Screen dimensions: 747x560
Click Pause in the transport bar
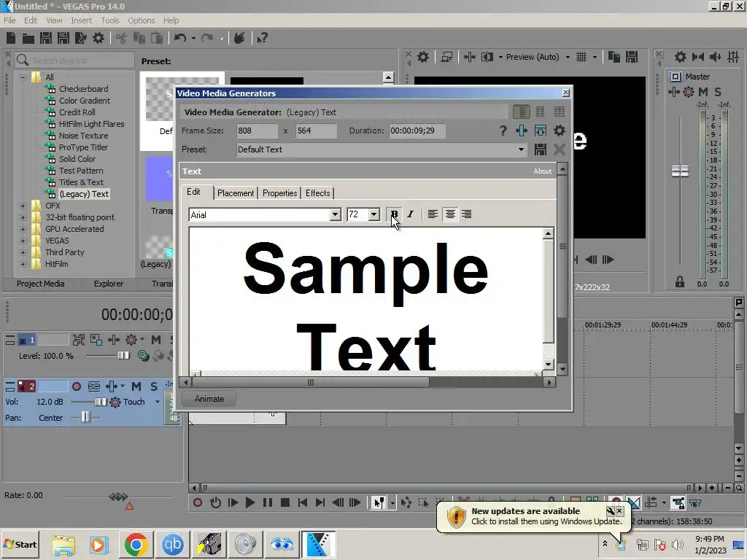(268, 502)
